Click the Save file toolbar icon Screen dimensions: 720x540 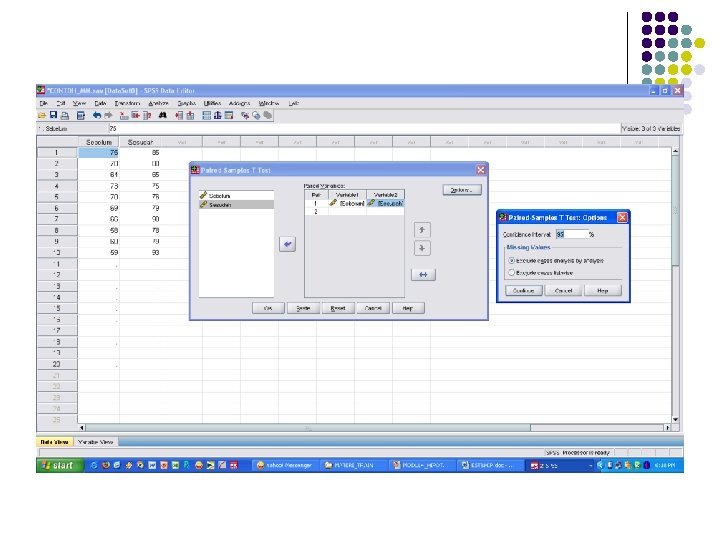(53, 115)
